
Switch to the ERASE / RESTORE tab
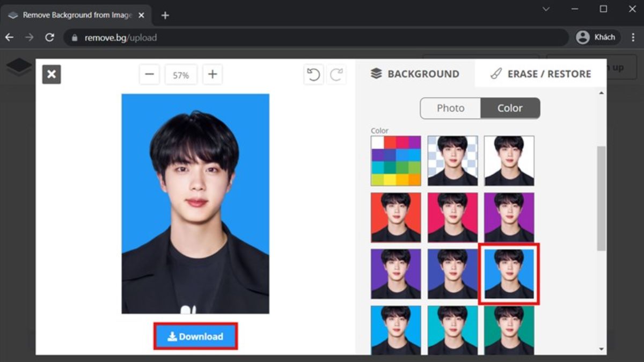click(x=541, y=74)
